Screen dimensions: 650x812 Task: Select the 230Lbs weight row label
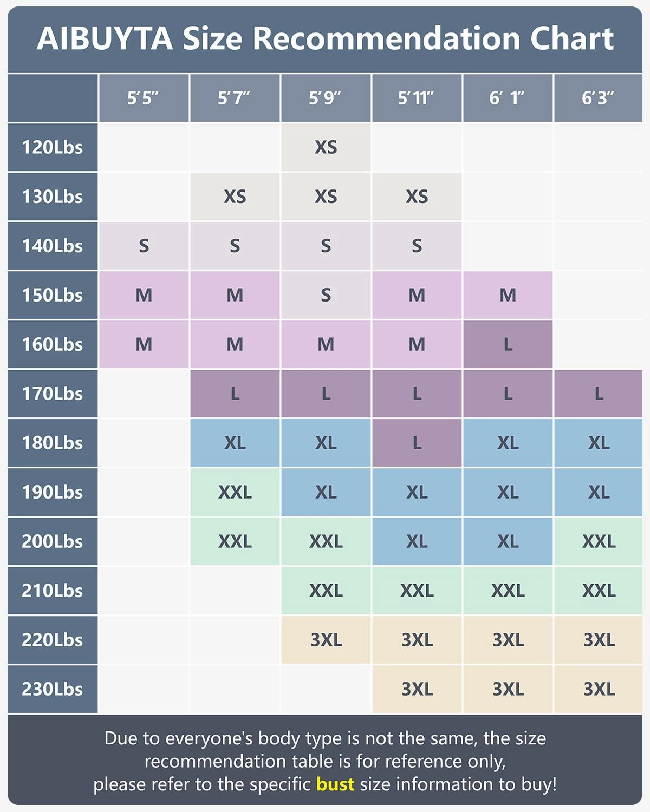[x=53, y=689]
